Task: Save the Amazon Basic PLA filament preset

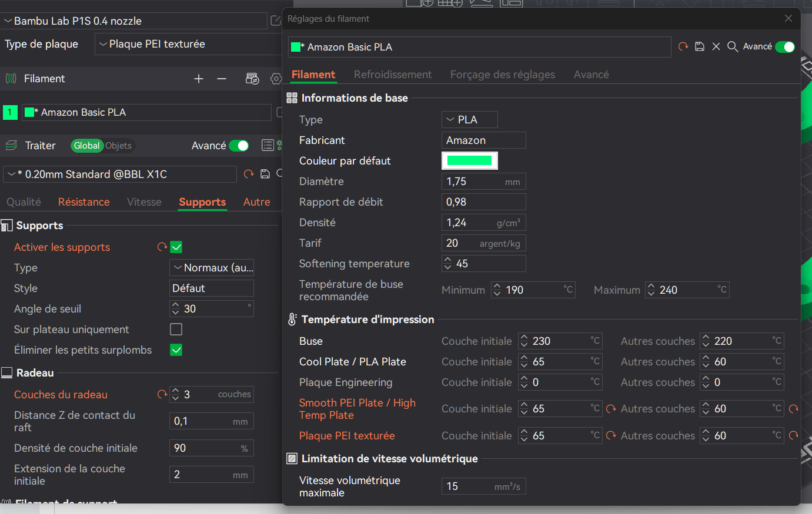Action: (x=700, y=46)
